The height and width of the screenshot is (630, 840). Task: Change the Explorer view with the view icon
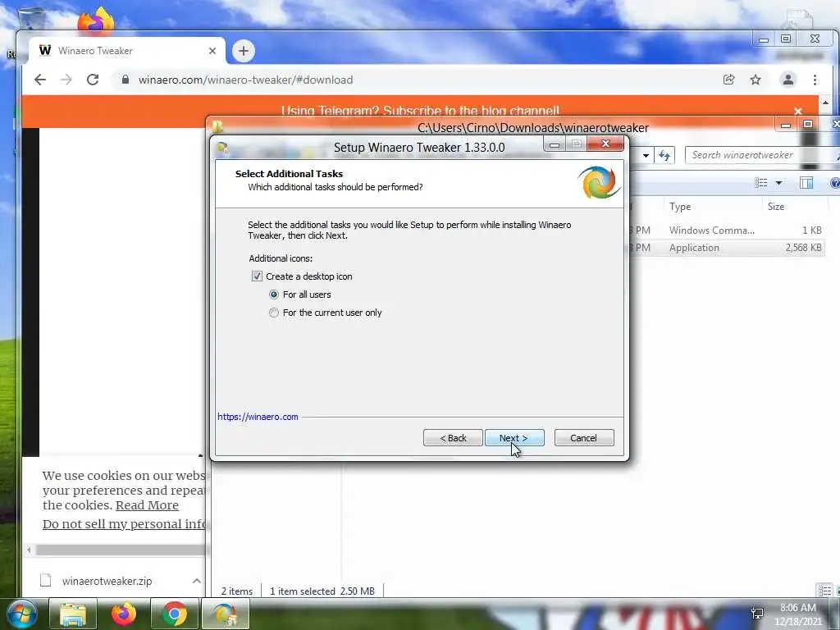click(760, 183)
